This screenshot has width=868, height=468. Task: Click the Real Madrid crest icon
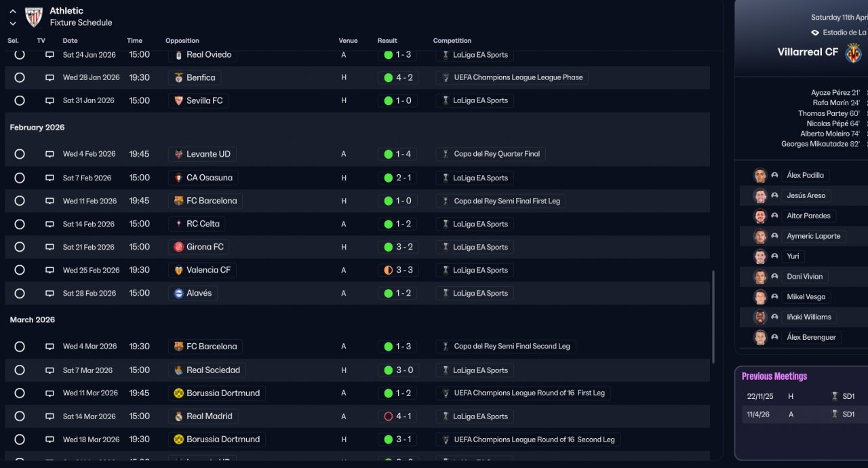pyautogui.click(x=179, y=416)
